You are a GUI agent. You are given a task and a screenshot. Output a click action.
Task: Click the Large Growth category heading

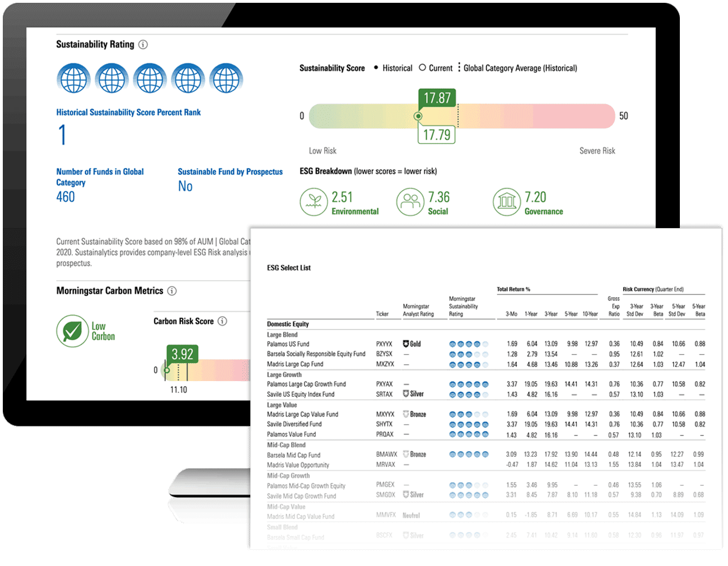[x=284, y=375]
